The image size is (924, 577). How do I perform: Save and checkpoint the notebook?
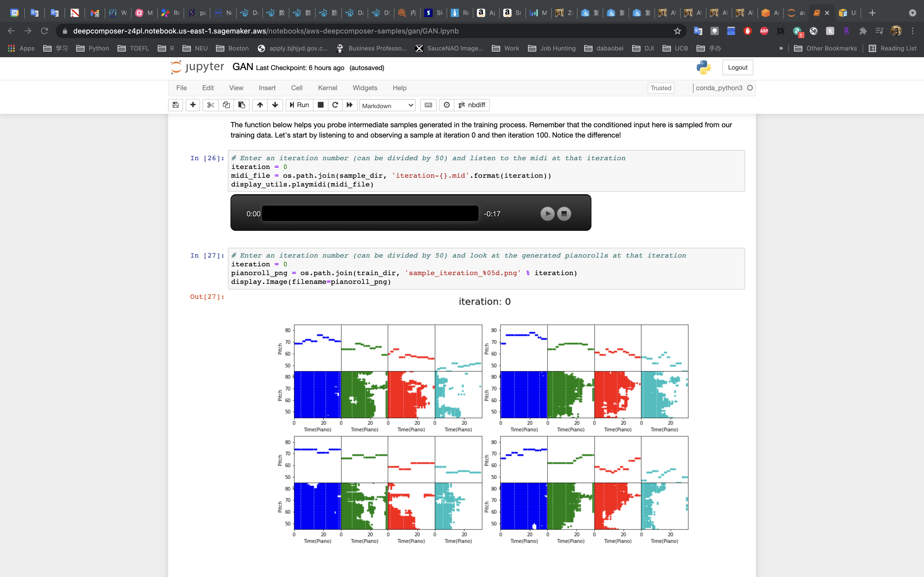[176, 105]
